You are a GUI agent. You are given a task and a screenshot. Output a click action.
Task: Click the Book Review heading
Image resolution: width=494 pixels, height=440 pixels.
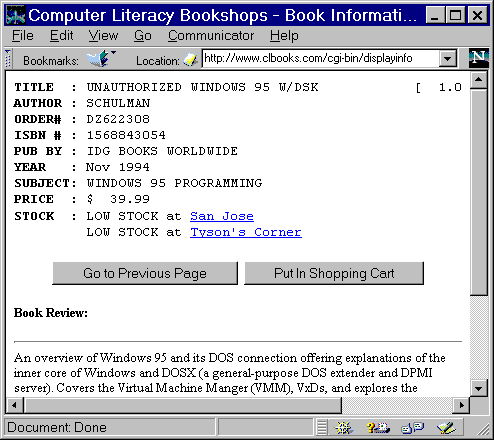point(51,313)
